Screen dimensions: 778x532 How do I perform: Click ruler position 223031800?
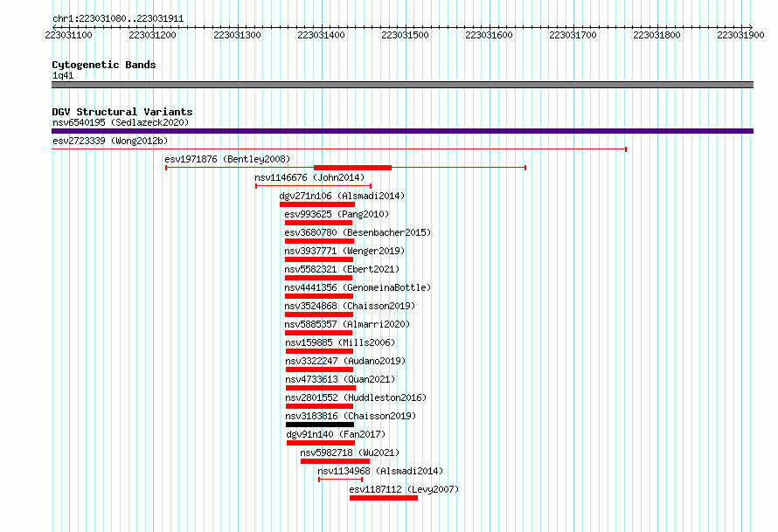(657, 35)
